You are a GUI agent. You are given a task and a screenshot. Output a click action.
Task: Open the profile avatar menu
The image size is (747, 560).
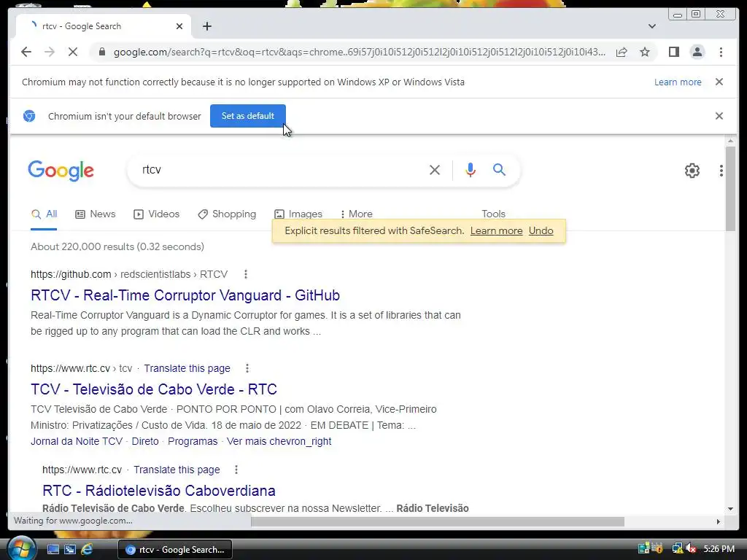[x=697, y=52]
